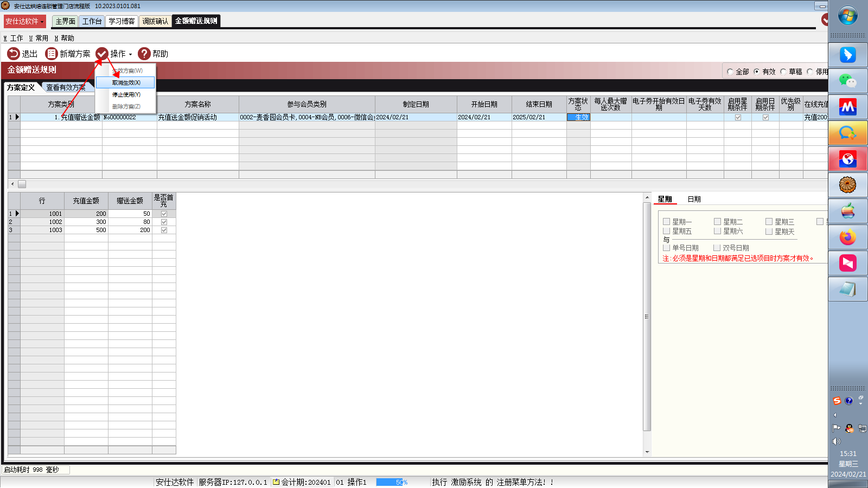Screen dimensions: 868x488
Task: Switch to the 查看有效方案 tab
Action: [66, 87]
